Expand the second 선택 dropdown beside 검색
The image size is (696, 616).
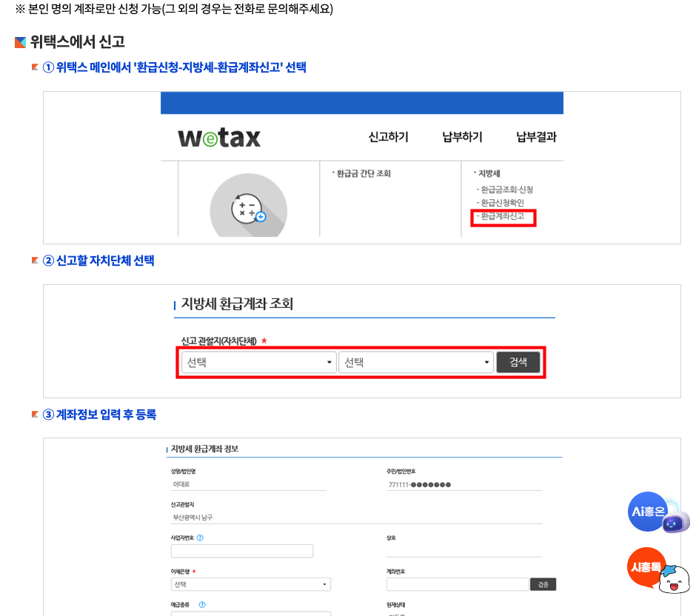pyautogui.click(x=416, y=362)
